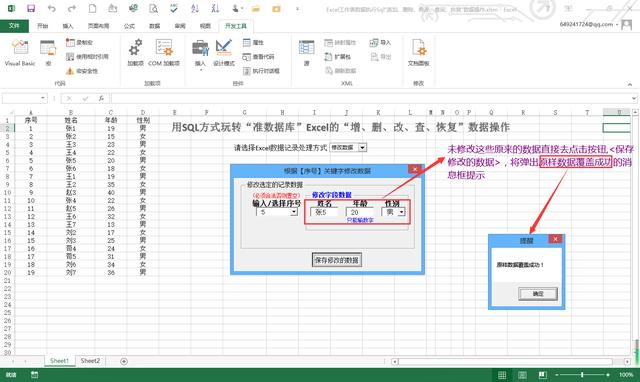Click Run Dialog (执行对话框) button

click(x=261, y=71)
